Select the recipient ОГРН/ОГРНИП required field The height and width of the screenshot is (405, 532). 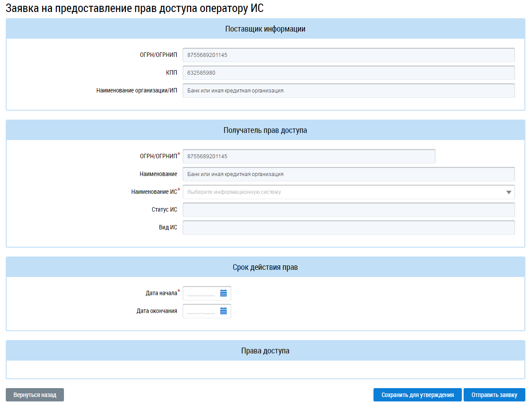click(309, 156)
